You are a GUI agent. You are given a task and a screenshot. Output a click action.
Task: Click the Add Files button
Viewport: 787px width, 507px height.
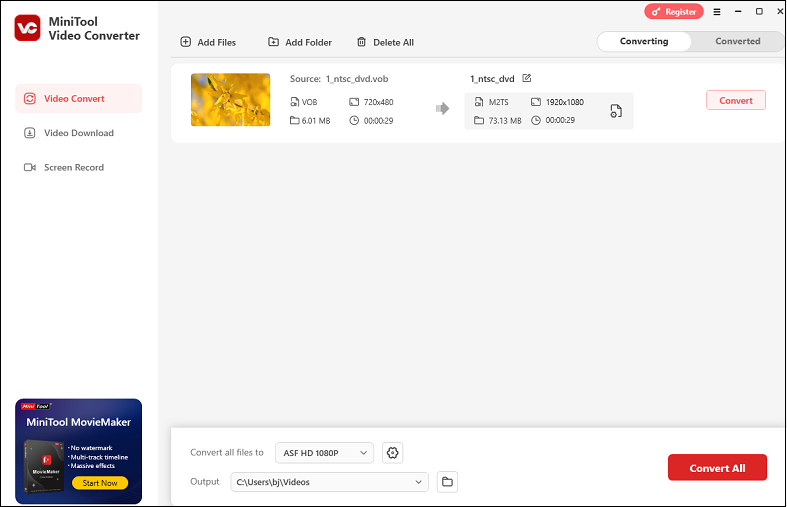pos(208,42)
